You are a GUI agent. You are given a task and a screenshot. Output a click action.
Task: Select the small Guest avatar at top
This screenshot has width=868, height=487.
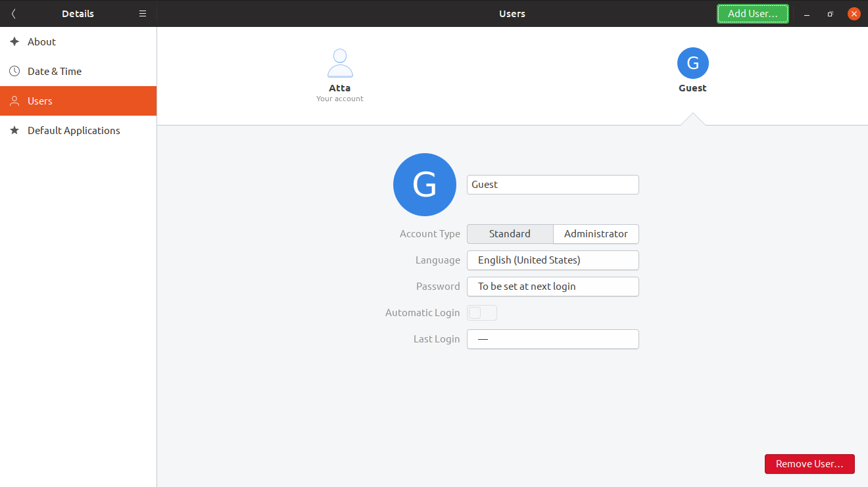[x=692, y=64]
